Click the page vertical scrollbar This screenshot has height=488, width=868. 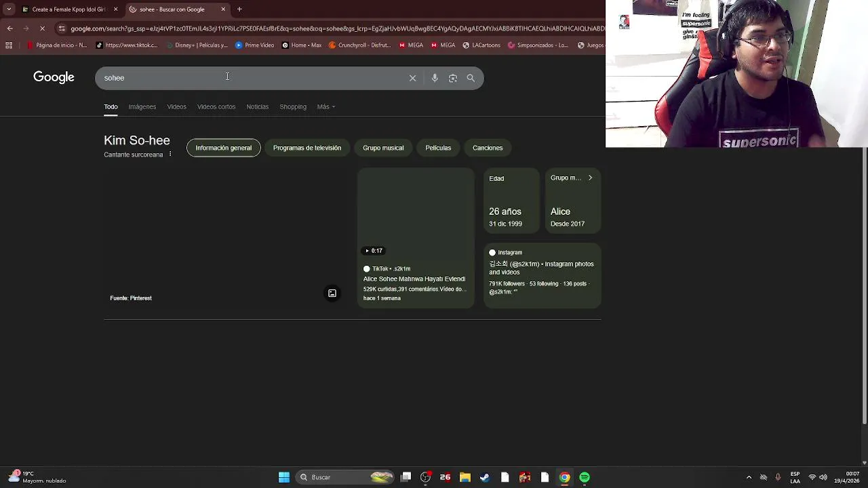865,285
